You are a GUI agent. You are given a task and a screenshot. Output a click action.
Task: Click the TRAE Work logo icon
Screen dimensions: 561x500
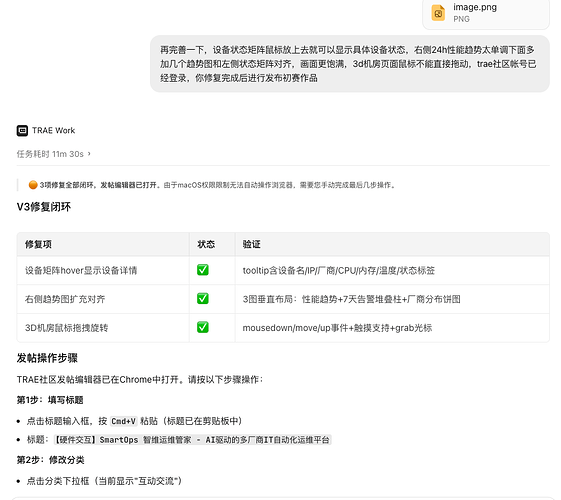coord(22,131)
